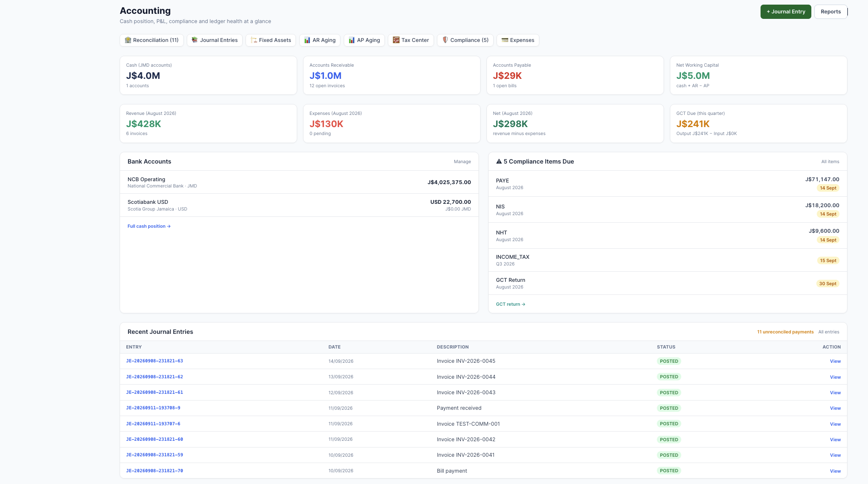View the Payment received entry
The width and height of the screenshot is (868, 484).
pyautogui.click(x=835, y=409)
